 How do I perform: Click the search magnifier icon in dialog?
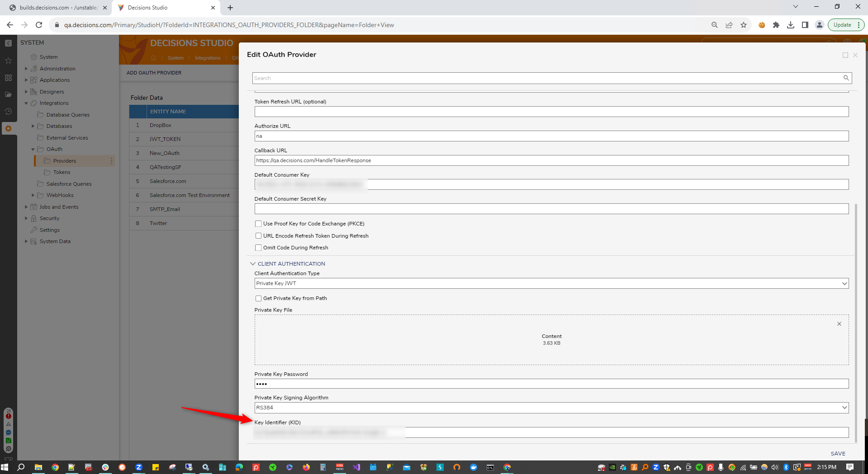pyautogui.click(x=846, y=78)
